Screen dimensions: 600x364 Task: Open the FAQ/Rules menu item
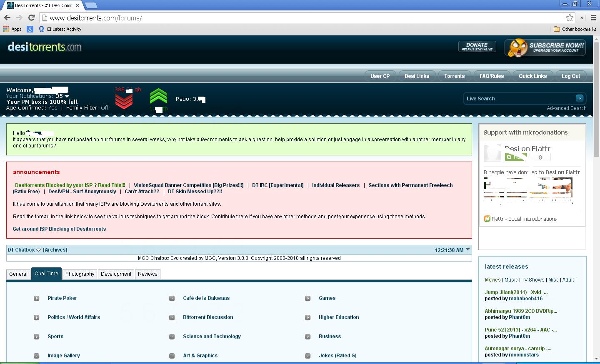coord(492,76)
